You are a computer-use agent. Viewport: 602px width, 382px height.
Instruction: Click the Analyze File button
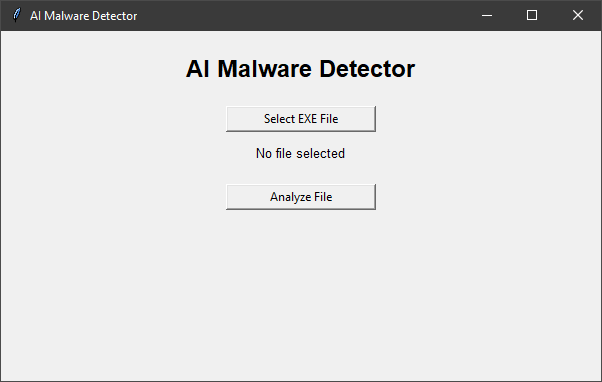[301, 197]
